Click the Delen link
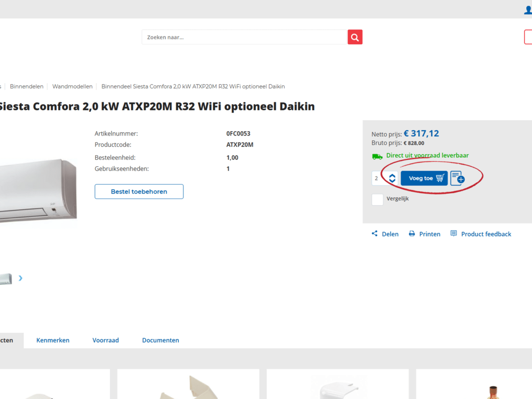Viewport: 532px width, 399px height. pyautogui.click(x=390, y=234)
